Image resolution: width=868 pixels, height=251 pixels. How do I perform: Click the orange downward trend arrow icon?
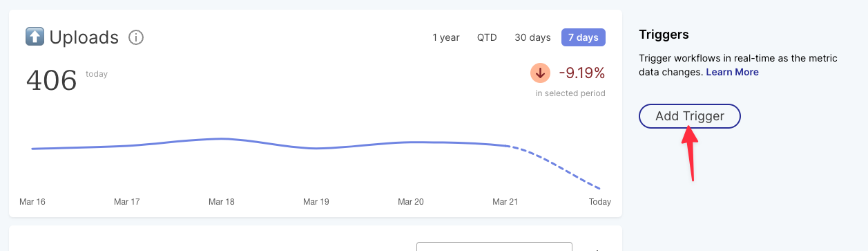[x=540, y=73]
